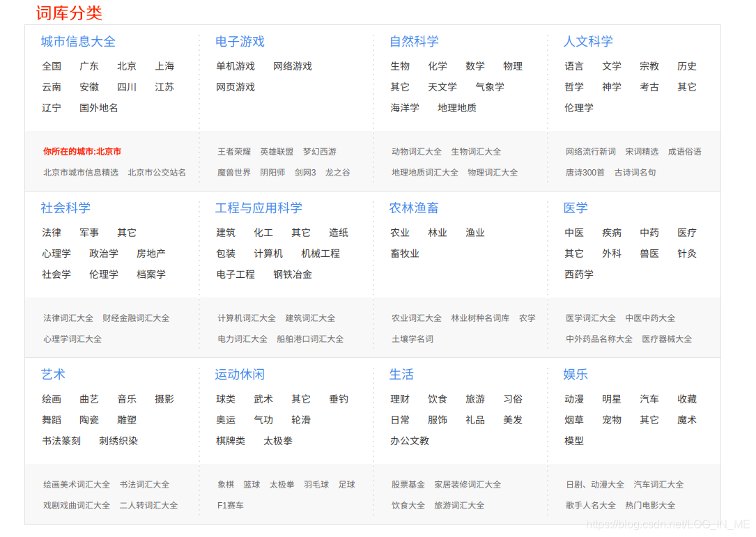Select the 上海 city link
This screenshot has width=756, height=537.
point(164,66)
